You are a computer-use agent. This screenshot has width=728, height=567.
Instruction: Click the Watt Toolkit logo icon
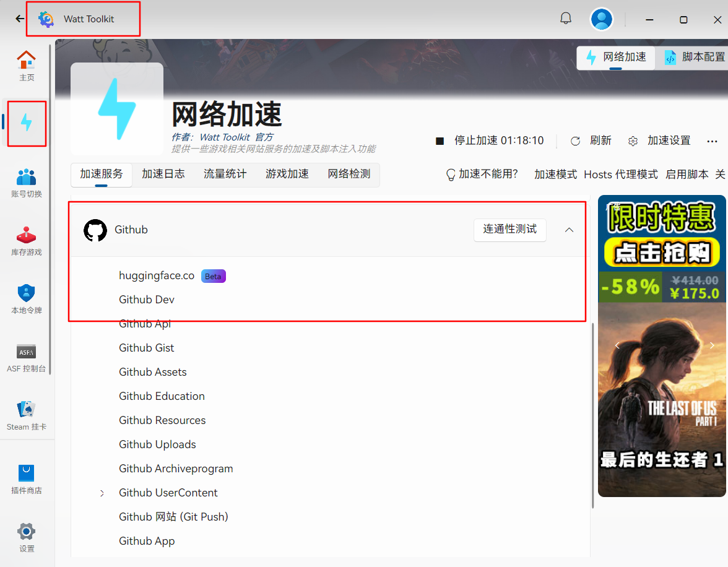pos(46,19)
